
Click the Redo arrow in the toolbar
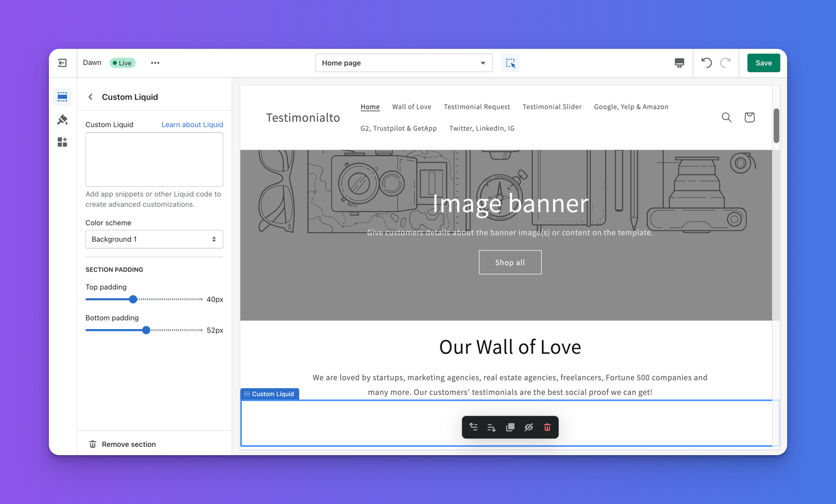point(725,63)
